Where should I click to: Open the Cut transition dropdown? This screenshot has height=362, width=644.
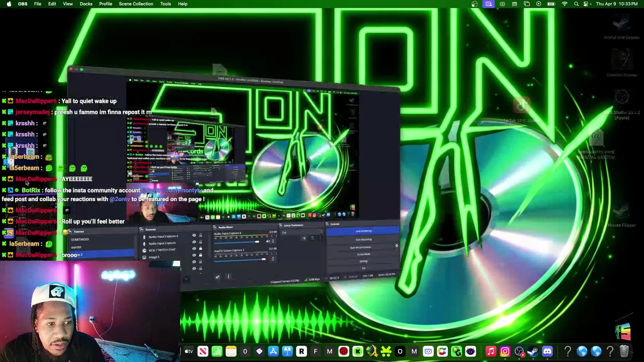[x=302, y=233]
